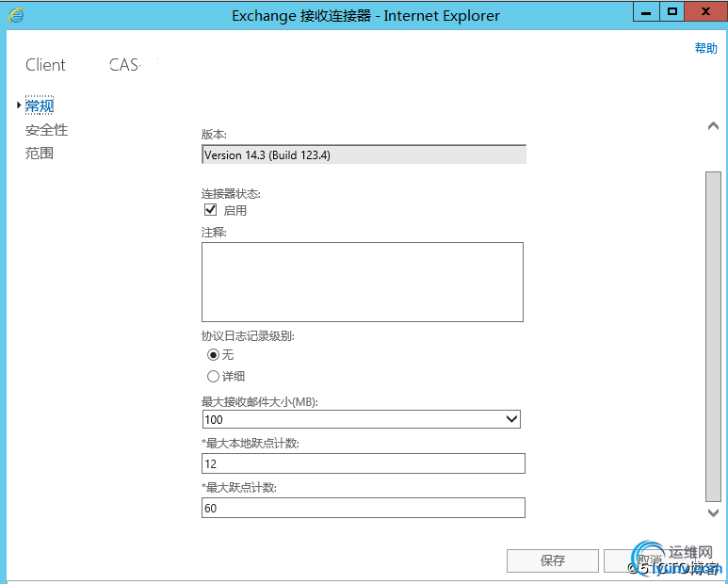728x584 pixels.
Task: Click the 版本 label text
Action: coord(214,134)
